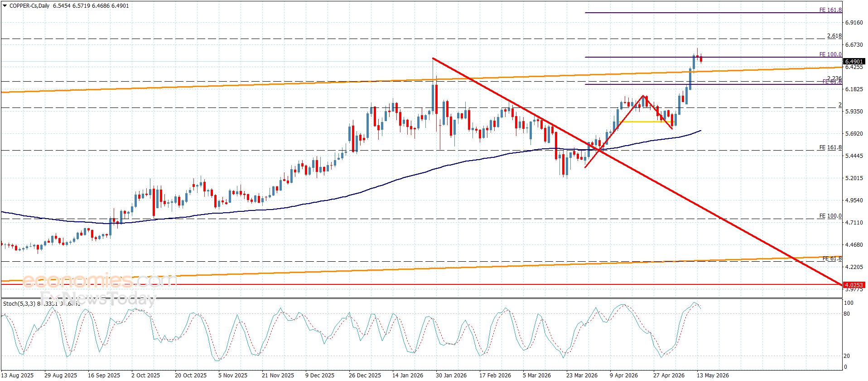Click the 5 Mar 2026 date label
The width and height of the screenshot is (868, 381).
click(536, 376)
